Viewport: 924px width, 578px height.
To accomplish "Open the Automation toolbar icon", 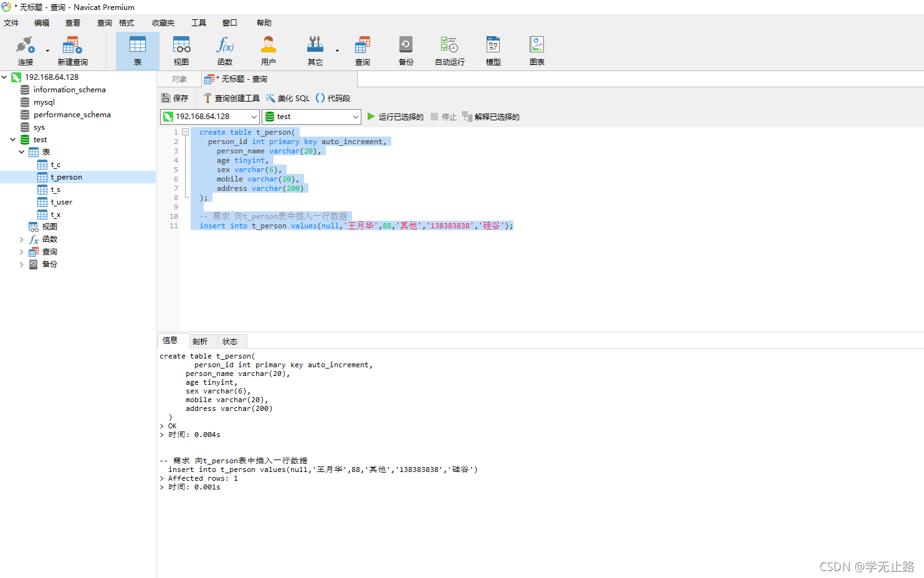I will pos(450,51).
